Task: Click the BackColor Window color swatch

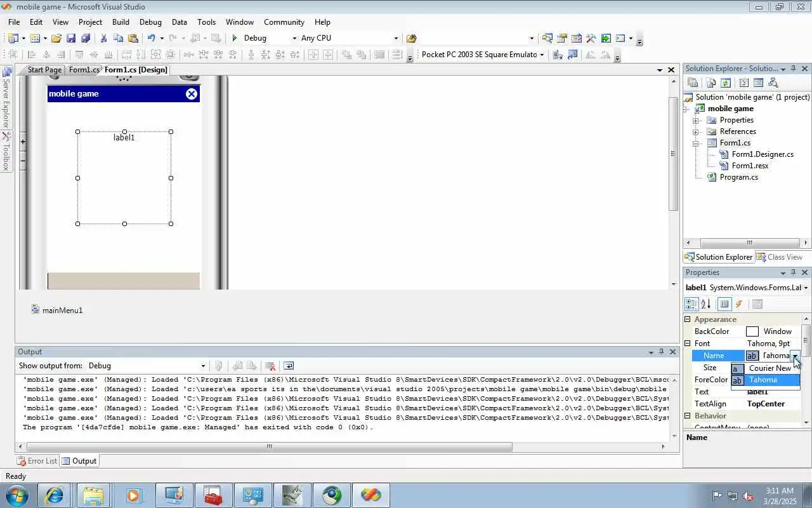Action: 752,331
